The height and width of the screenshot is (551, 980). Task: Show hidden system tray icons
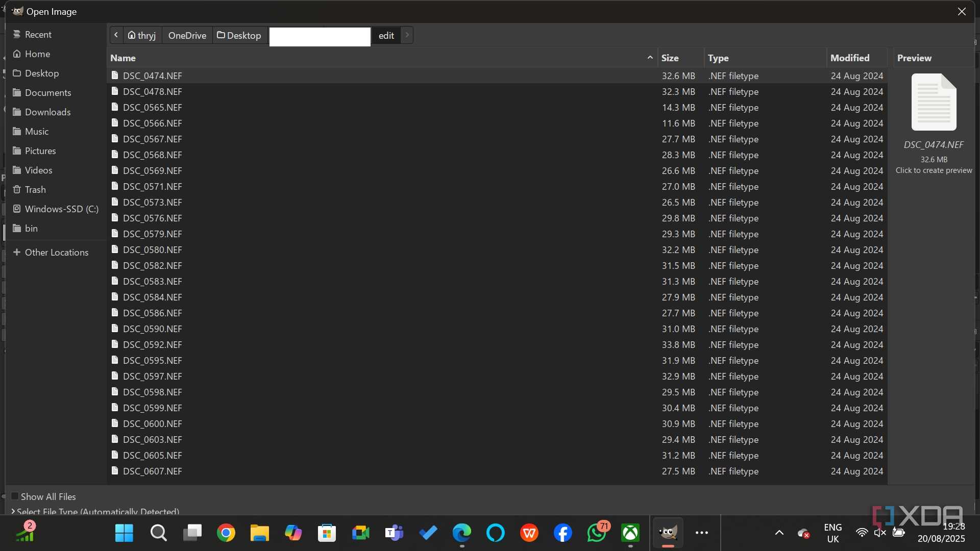(x=779, y=533)
